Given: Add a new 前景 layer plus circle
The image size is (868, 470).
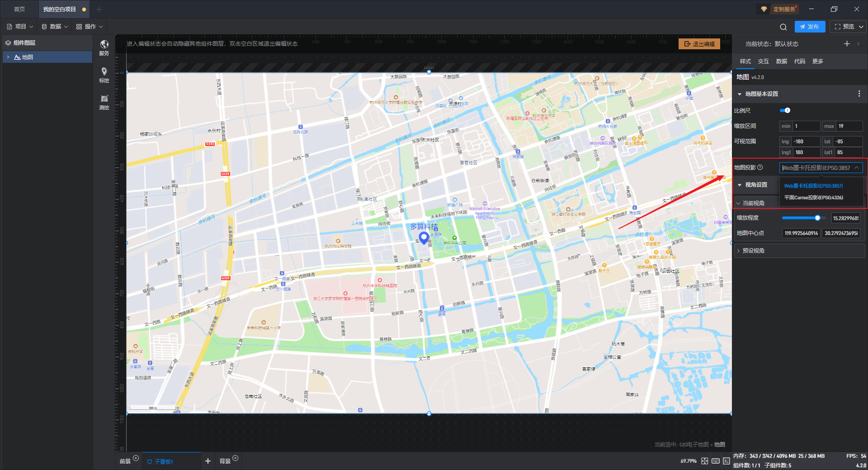Looking at the screenshot, I should (136, 458).
